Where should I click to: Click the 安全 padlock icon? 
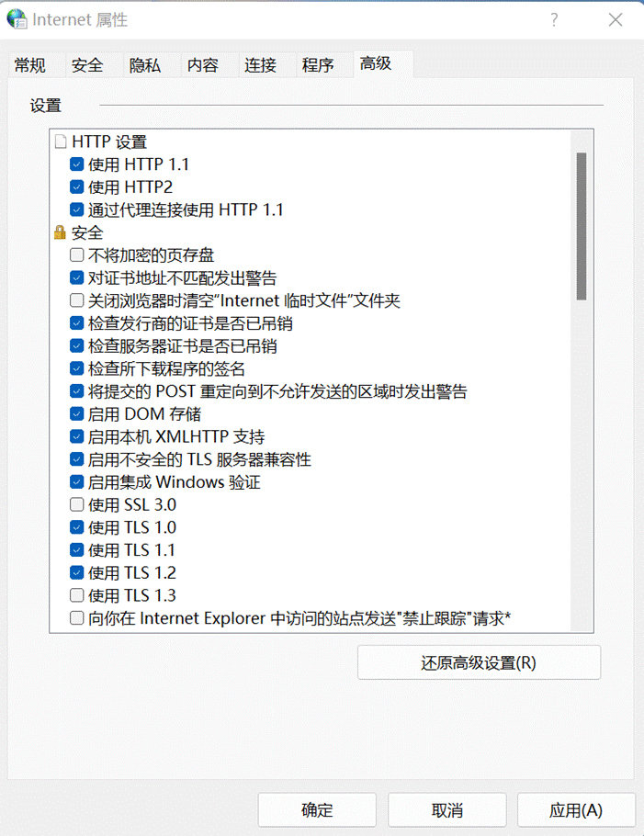click(61, 233)
